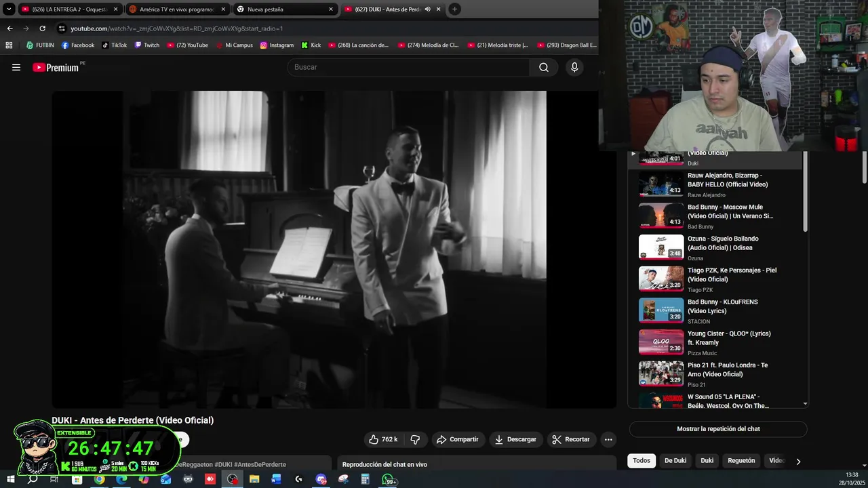Screen dimensions: 868x488
Task: Click the YouTube Buscar search field
Action: point(408,67)
